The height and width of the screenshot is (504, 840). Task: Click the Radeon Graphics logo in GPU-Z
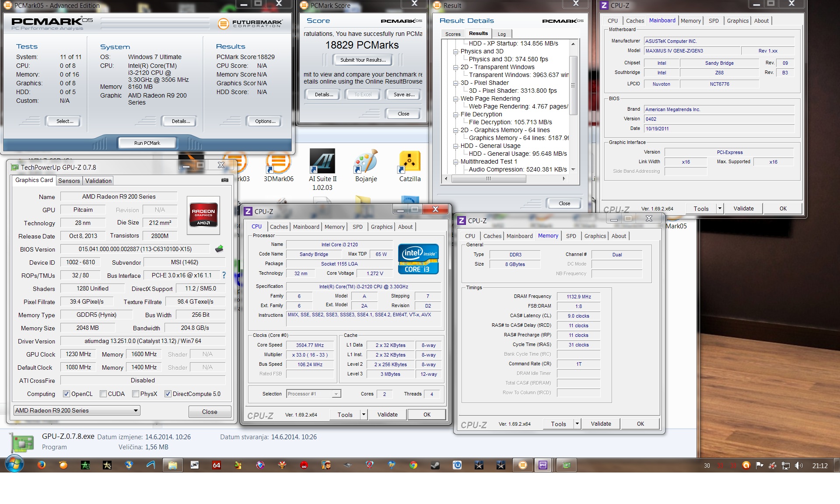203,215
